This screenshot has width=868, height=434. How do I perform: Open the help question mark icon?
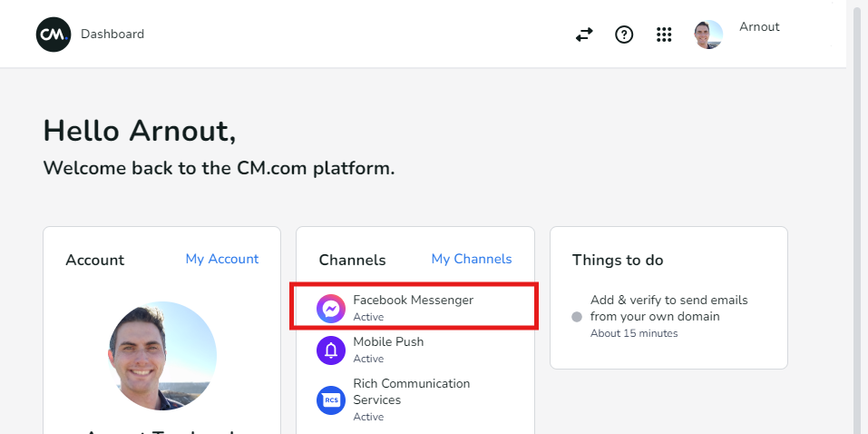point(624,35)
